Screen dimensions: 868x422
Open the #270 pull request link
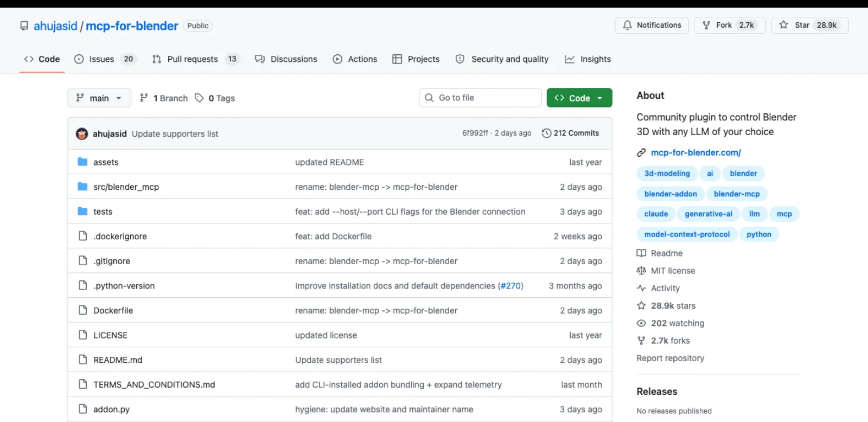click(x=510, y=286)
